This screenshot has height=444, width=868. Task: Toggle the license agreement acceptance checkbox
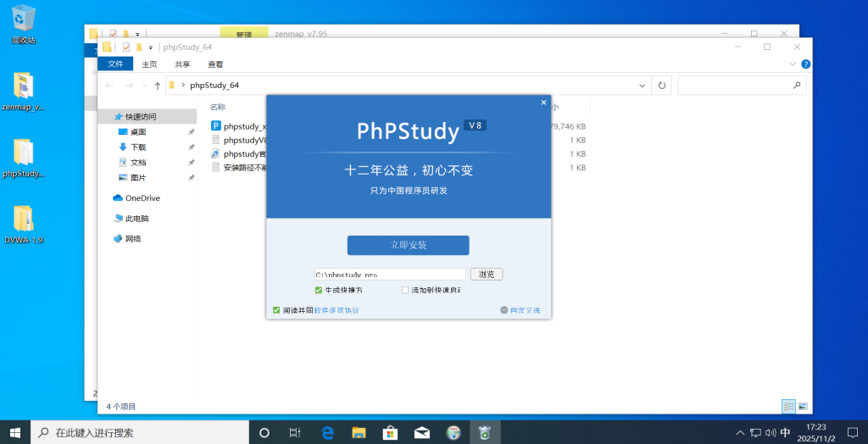click(x=276, y=310)
